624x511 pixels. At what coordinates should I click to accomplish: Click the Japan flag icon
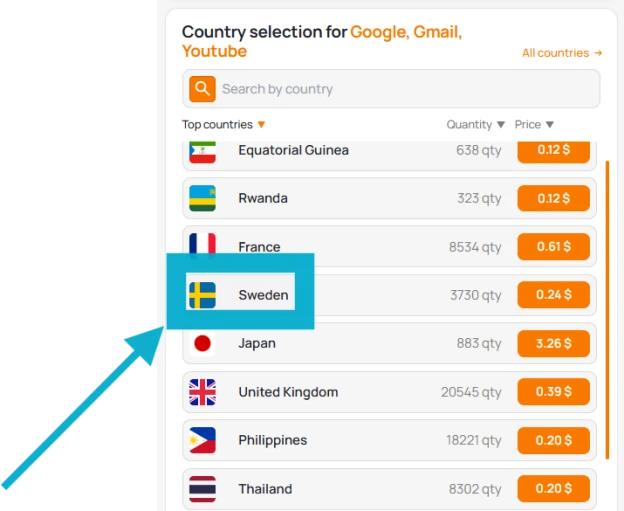tap(202, 343)
